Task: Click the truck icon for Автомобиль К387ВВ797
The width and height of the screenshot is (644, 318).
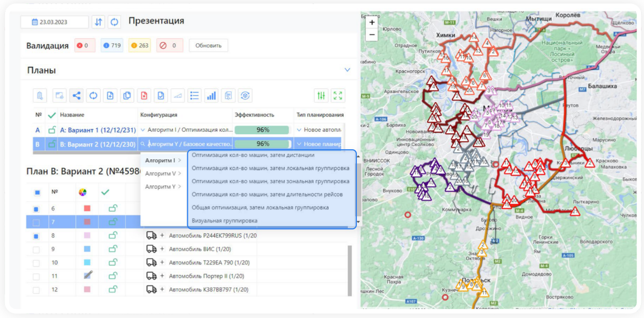Action: [151, 289]
